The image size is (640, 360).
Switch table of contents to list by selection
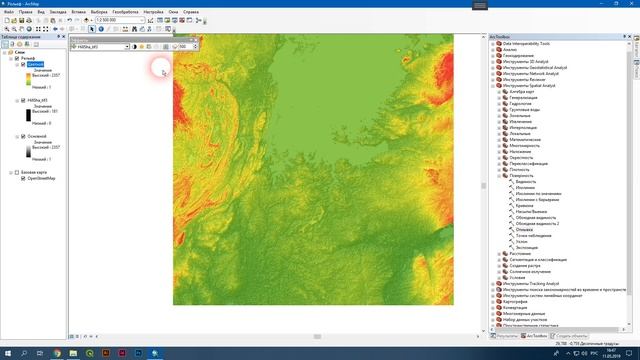[x=27, y=44]
